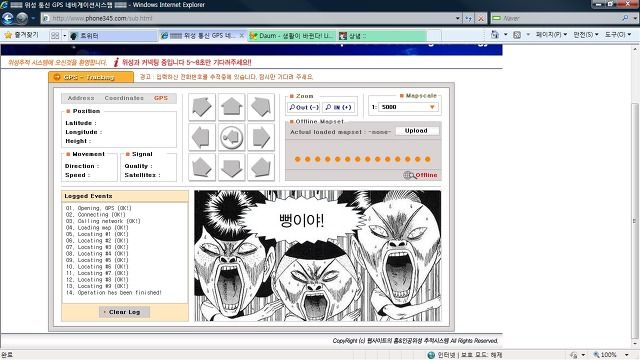This screenshot has height=360, width=640.
Task: Select the Address tab in position panel
Action: [81, 98]
